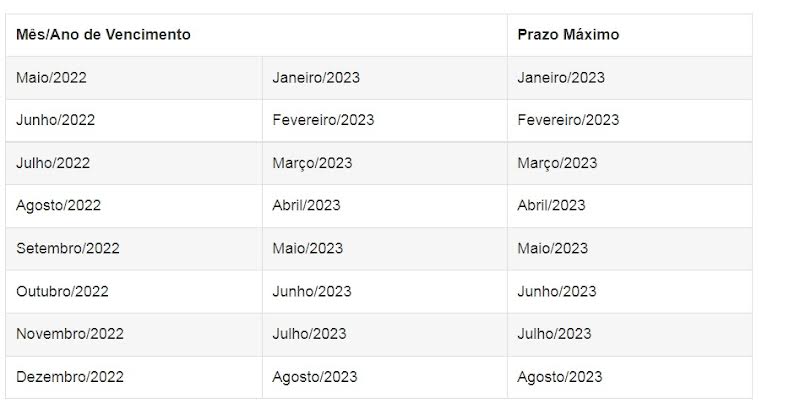Click the "Prazo Máximo" column header
Image resolution: width=800 pixels, height=415 pixels.
568,35
